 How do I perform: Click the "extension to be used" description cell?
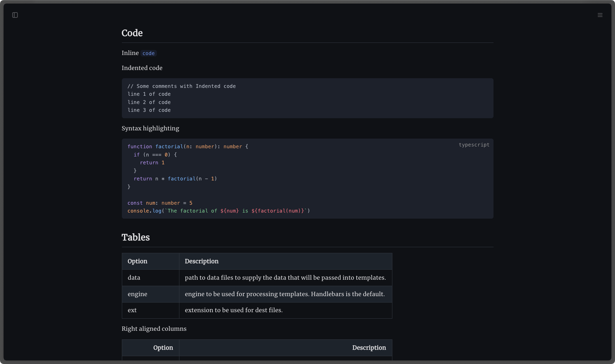(234, 310)
